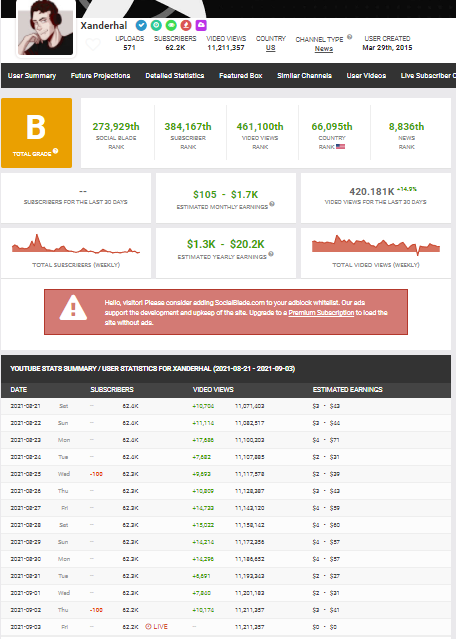
Task: Switch to Detailed Statistics tab
Action: 175,76
